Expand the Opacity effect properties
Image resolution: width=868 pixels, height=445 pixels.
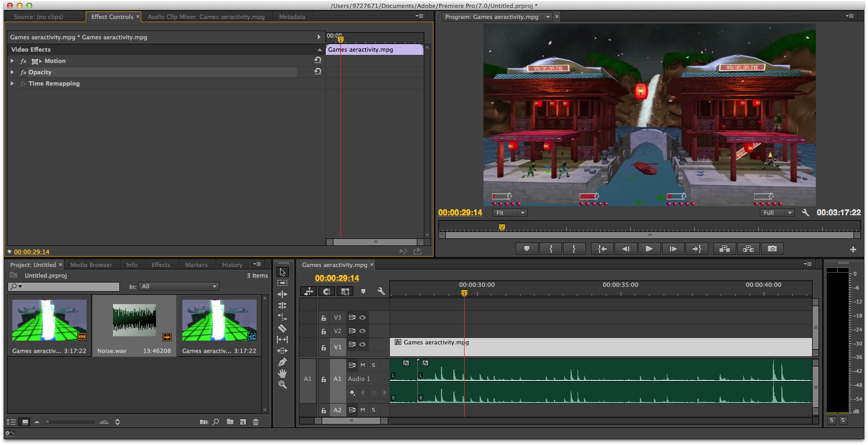pos(12,72)
